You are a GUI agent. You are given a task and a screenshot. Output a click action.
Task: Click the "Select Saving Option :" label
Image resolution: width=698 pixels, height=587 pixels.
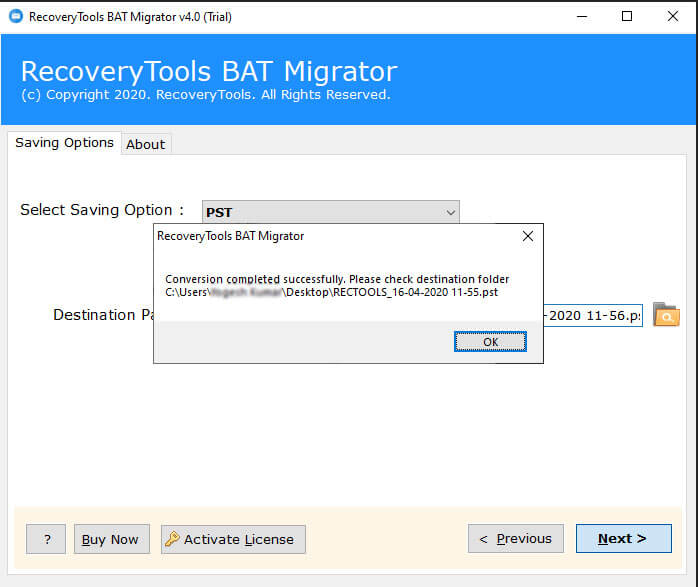coord(102,210)
